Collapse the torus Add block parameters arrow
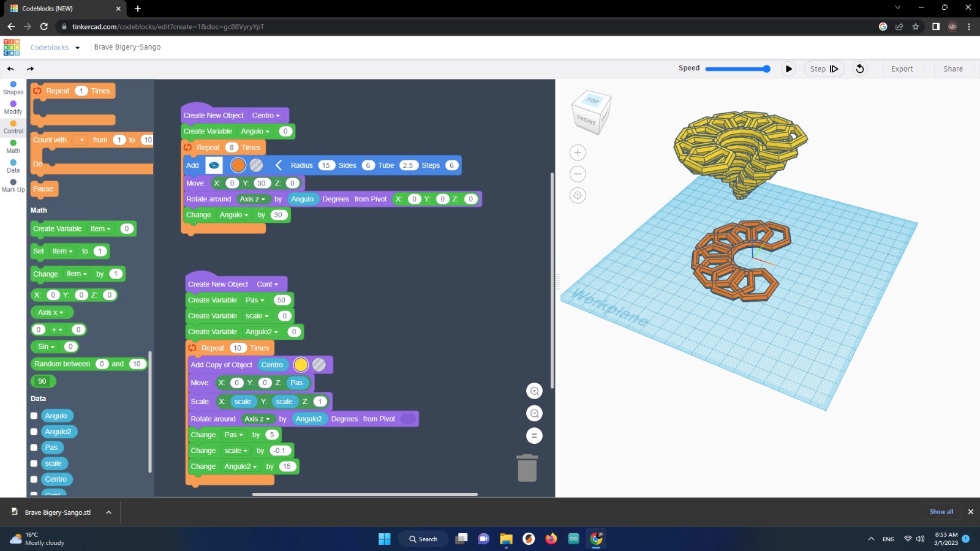Screen dimensions: 980x551 point(279,165)
